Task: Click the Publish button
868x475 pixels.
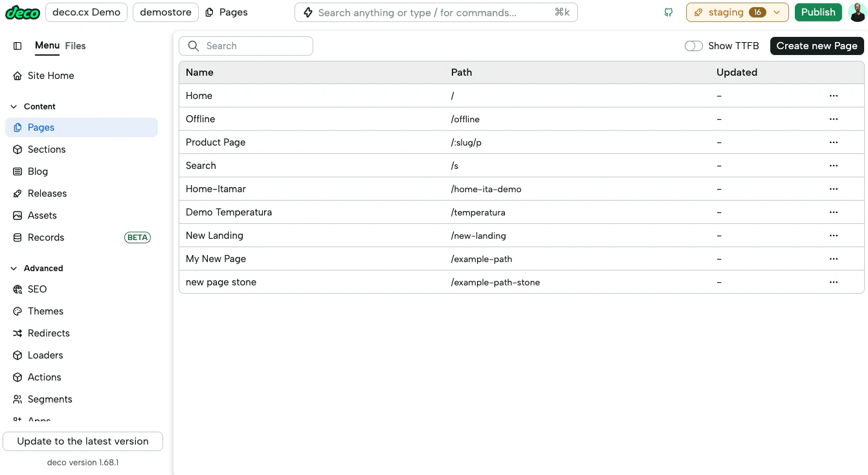Action: click(818, 12)
